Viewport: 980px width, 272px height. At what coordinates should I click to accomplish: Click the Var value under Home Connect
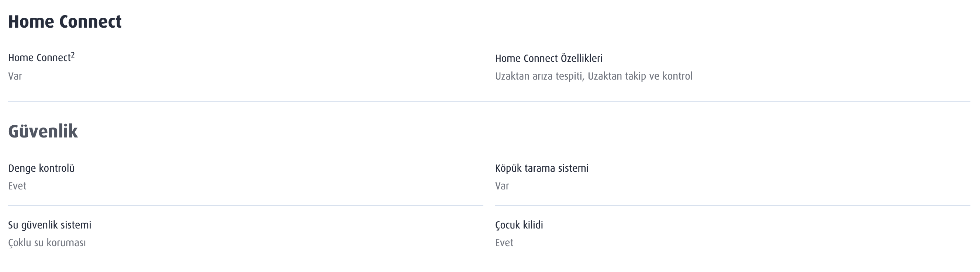click(15, 76)
